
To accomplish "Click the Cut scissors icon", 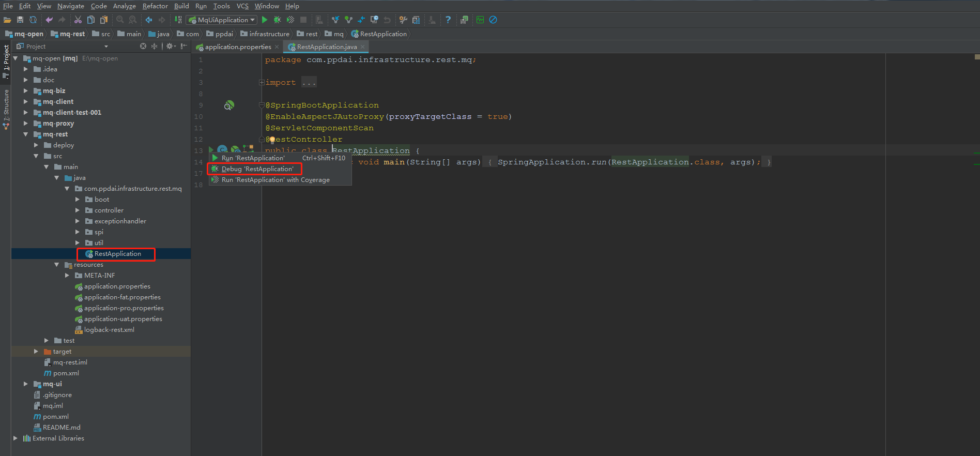I will pyautogui.click(x=78, y=20).
